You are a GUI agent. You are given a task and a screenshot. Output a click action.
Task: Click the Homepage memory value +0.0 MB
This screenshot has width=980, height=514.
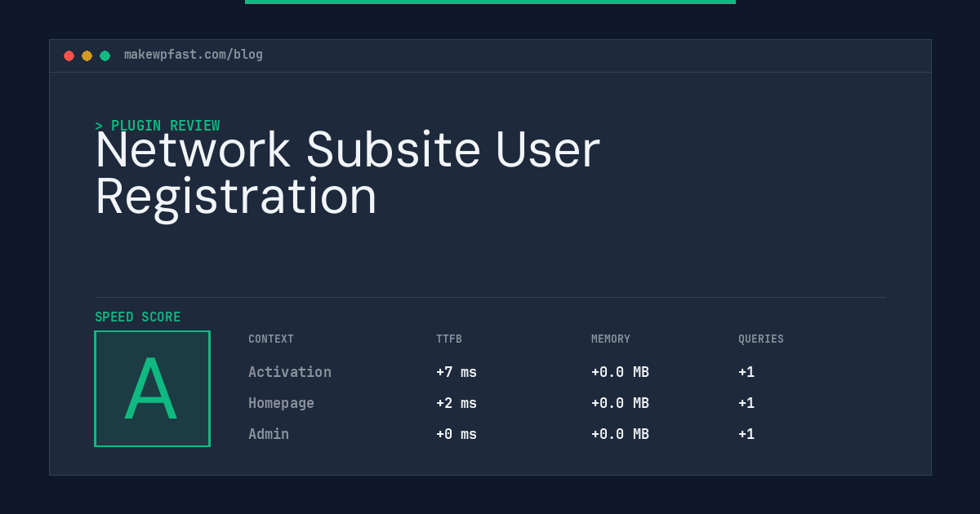[x=620, y=403]
